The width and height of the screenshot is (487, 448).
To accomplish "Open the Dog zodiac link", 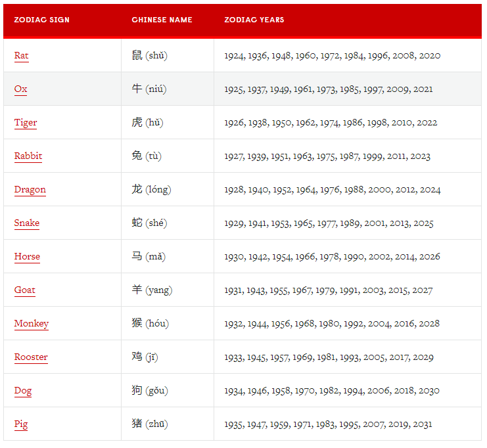I will [23, 391].
